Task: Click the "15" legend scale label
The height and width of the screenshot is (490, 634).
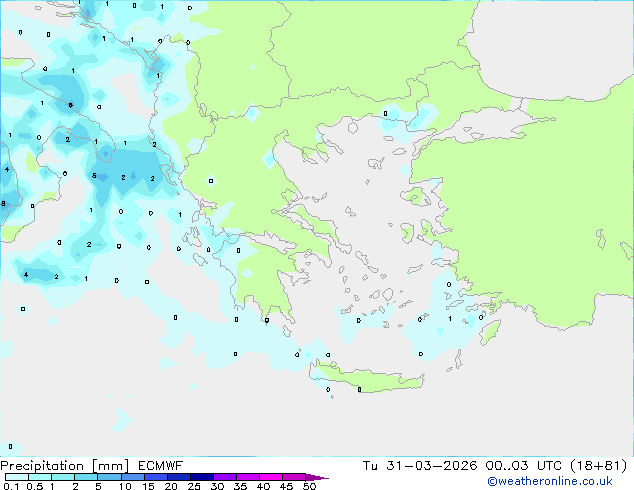Action: coord(148,486)
